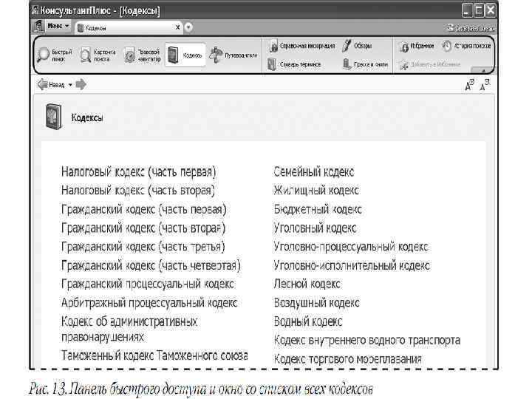Open the Меню dropdown

pos(58,26)
